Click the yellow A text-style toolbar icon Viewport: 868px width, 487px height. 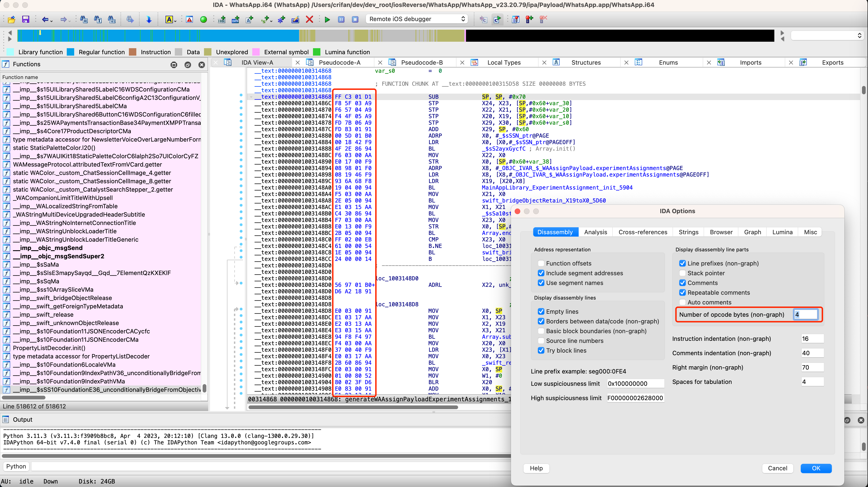click(169, 19)
